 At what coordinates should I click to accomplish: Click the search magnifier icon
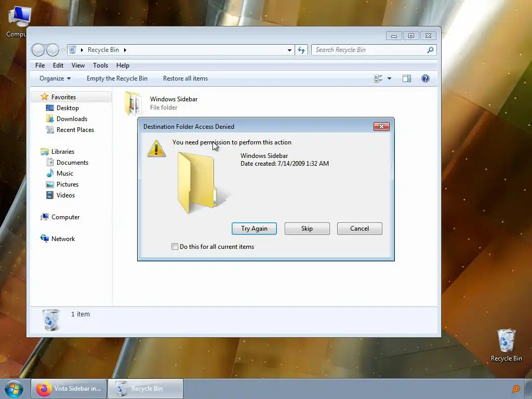click(x=431, y=50)
